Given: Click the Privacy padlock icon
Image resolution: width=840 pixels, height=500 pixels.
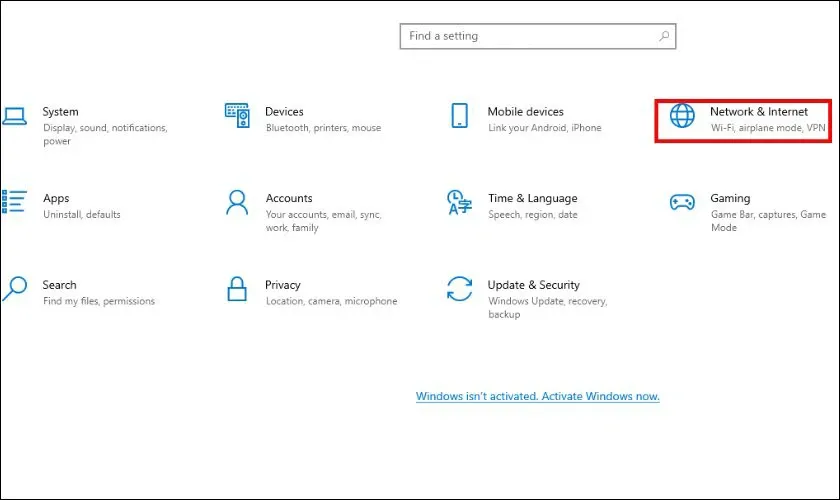Looking at the screenshot, I should pos(237,289).
